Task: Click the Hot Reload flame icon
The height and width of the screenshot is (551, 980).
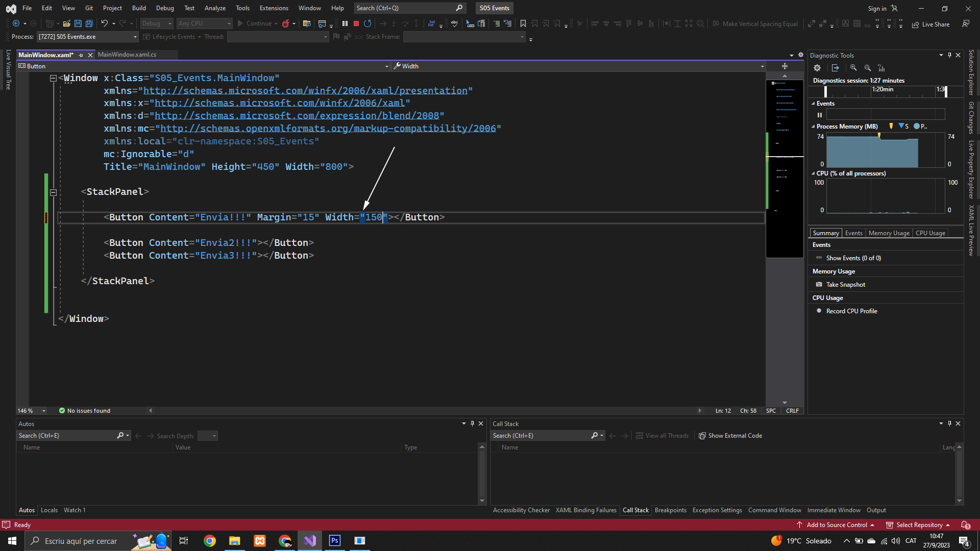Action: 286,23
